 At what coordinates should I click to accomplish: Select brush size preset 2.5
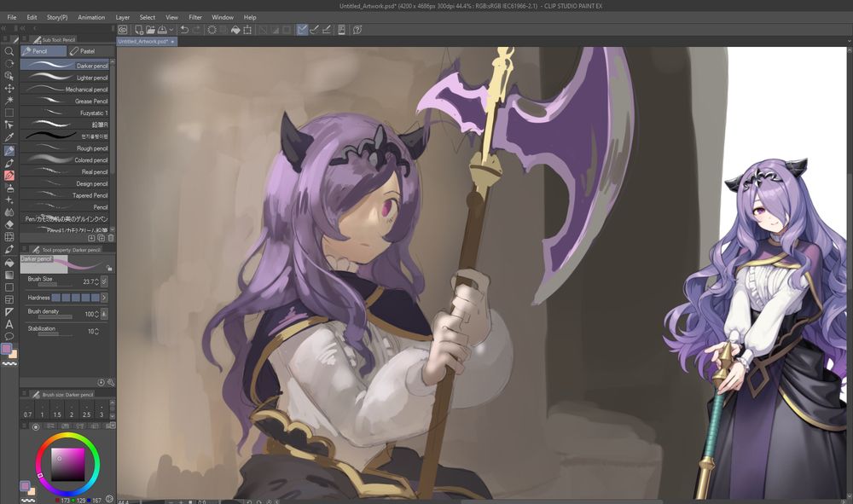86,411
